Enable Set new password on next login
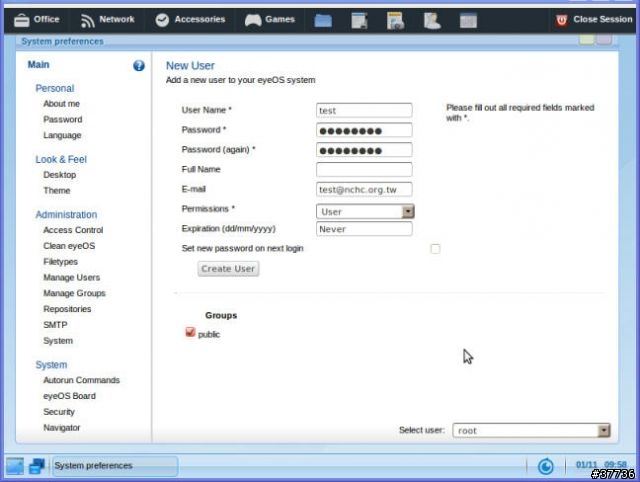The width and height of the screenshot is (640, 482). click(435, 249)
